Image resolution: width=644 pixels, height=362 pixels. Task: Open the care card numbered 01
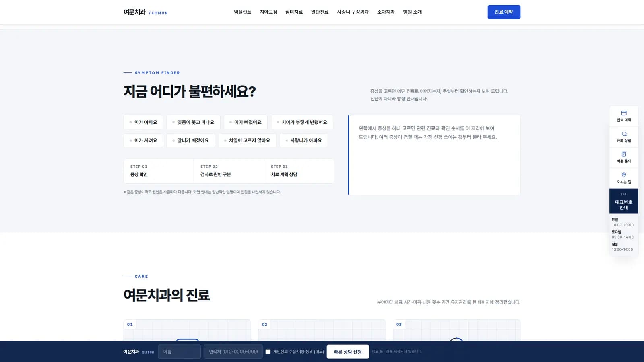(x=187, y=330)
